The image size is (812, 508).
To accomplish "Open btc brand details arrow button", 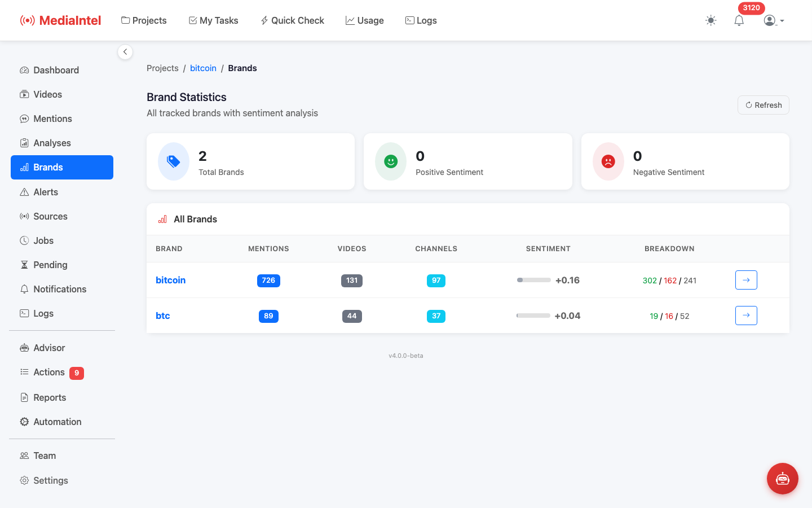I will click(x=746, y=316).
